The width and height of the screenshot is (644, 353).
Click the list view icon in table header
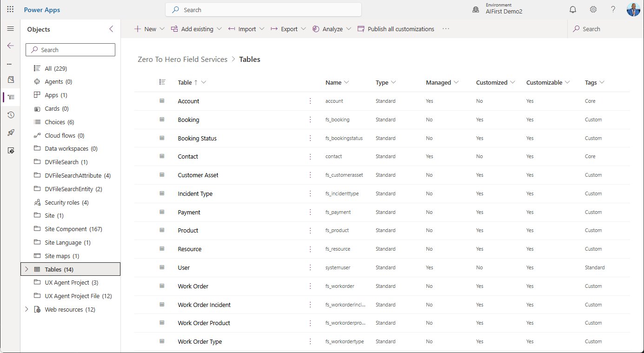(x=162, y=82)
